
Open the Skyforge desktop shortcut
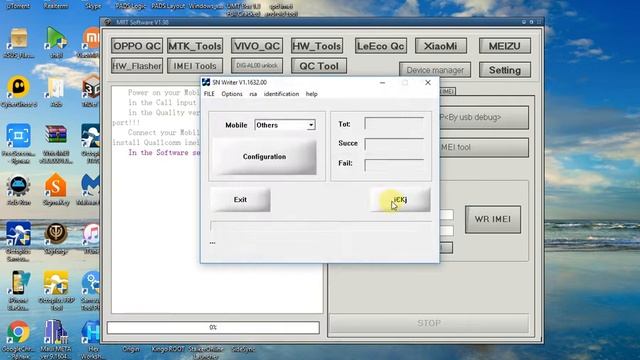tap(56, 239)
